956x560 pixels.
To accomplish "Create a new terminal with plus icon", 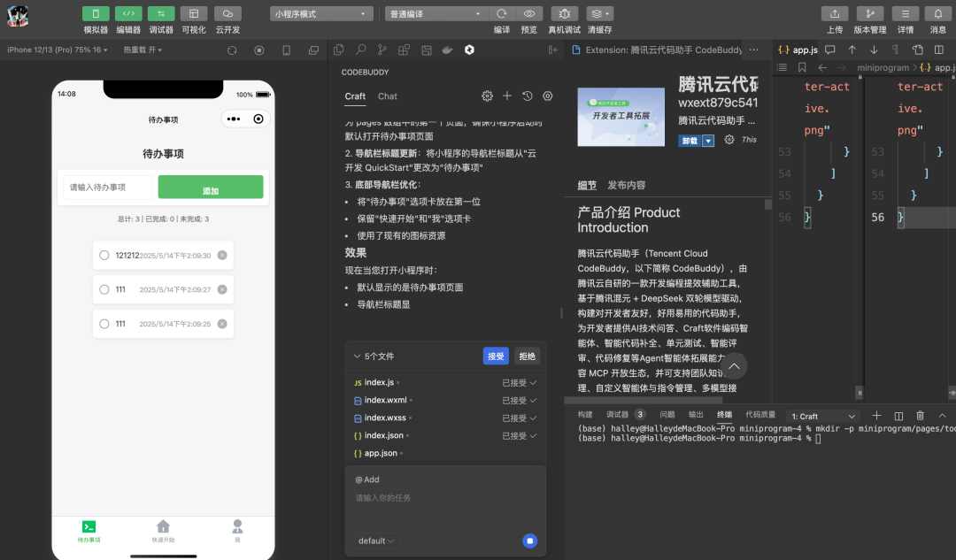I will [876, 416].
